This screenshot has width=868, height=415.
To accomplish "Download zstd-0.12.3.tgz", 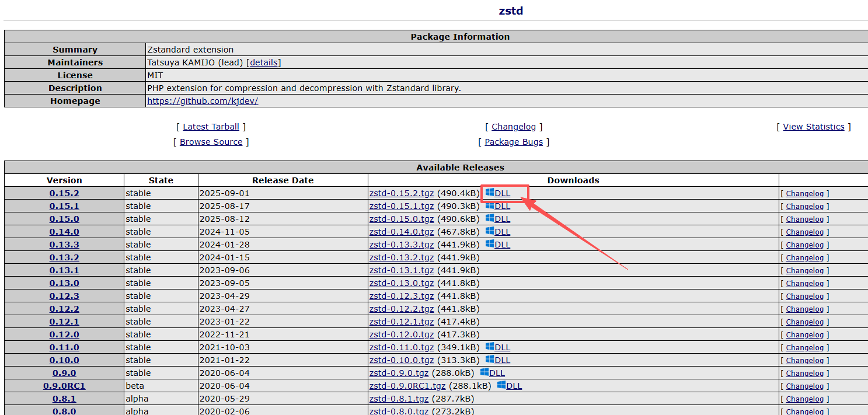I will point(402,296).
